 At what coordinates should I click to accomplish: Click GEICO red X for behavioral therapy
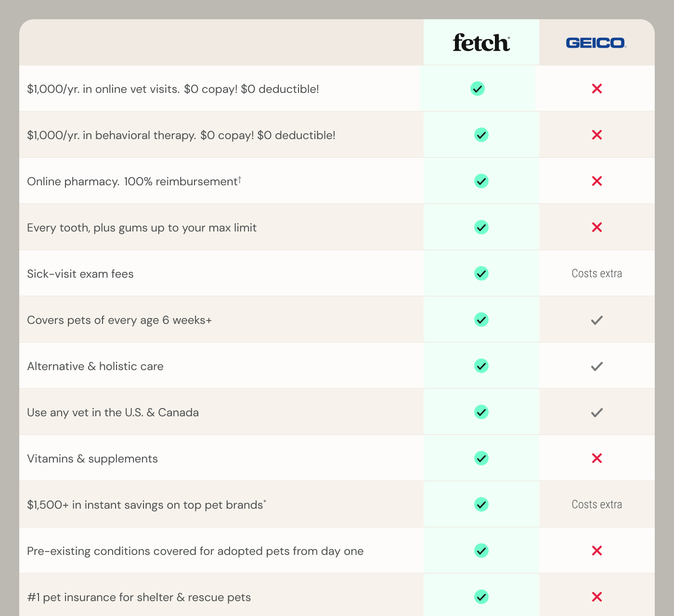pos(597,135)
